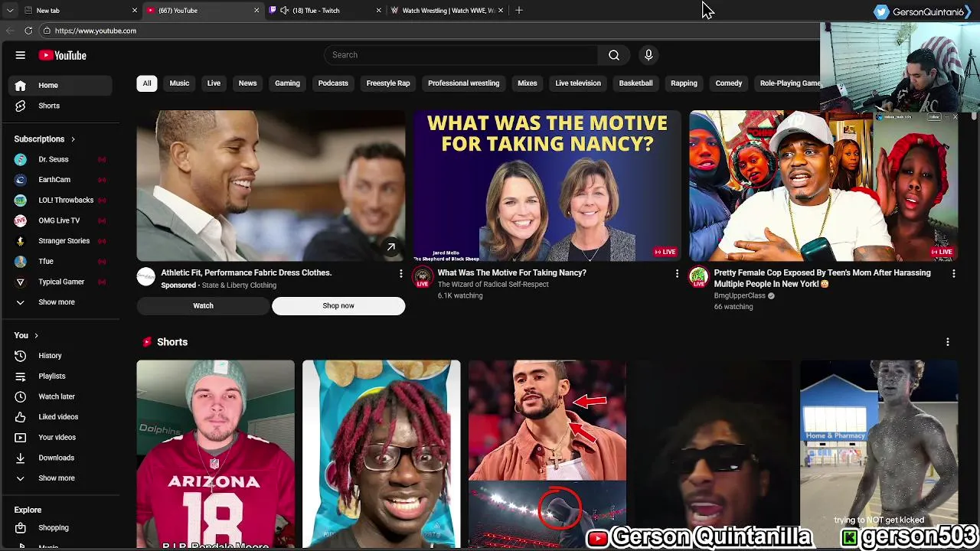Open the red-dreads Short thumbnail
The height and width of the screenshot is (551, 980).
pos(381,454)
